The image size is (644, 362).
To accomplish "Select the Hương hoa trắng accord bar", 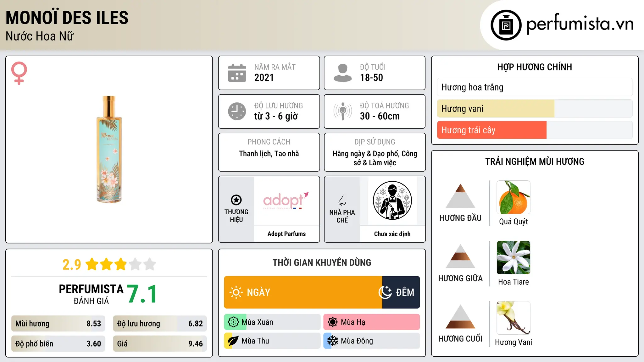I will [535, 87].
